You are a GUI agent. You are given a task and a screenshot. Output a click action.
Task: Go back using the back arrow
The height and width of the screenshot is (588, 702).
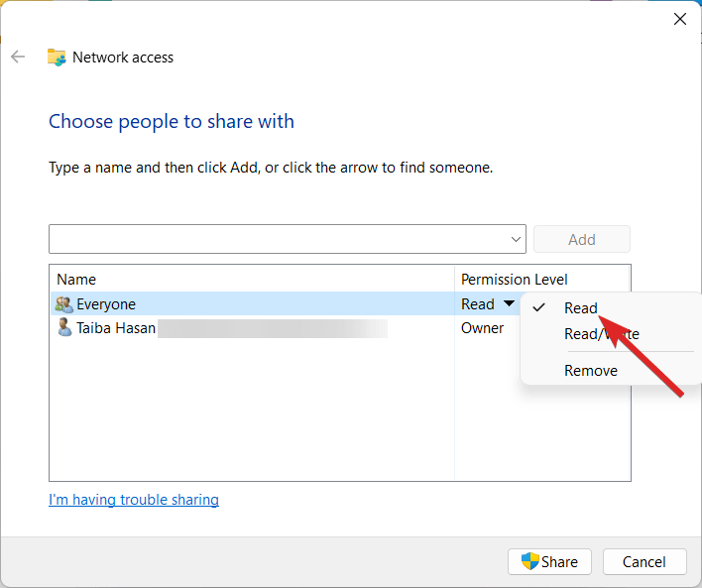point(18,58)
